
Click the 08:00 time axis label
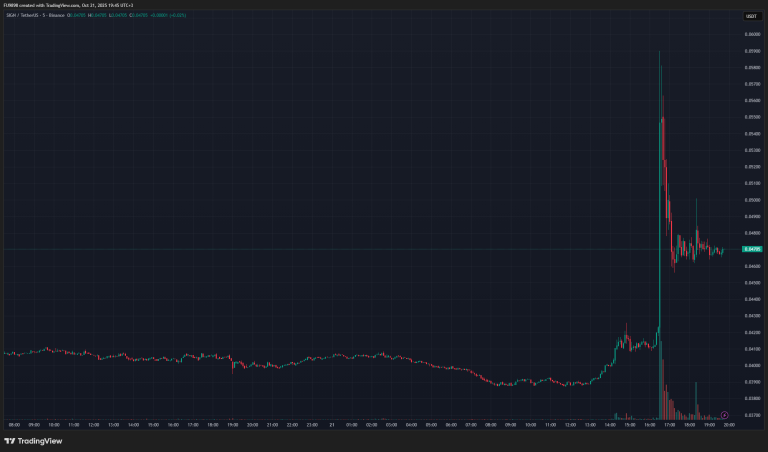(x=14, y=425)
